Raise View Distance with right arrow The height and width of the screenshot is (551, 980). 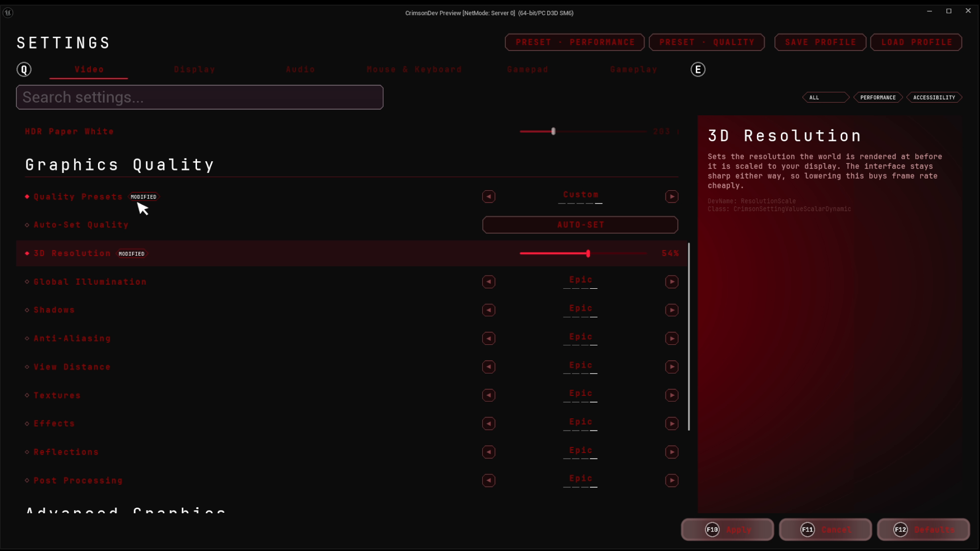672,367
